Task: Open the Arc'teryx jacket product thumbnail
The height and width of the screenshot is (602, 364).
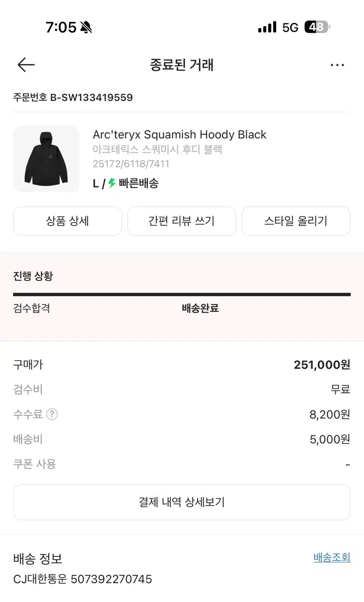Action: click(x=46, y=159)
